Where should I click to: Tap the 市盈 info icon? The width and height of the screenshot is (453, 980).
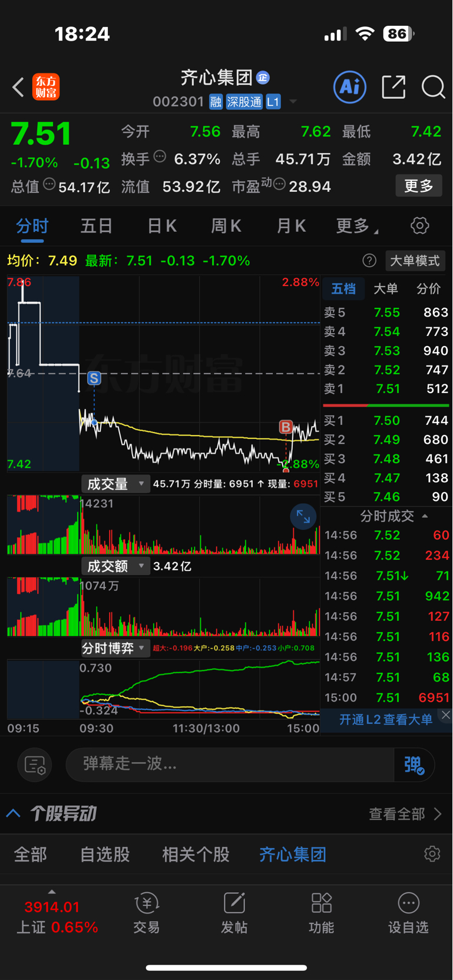pyautogui.click(x=279, y=184)
